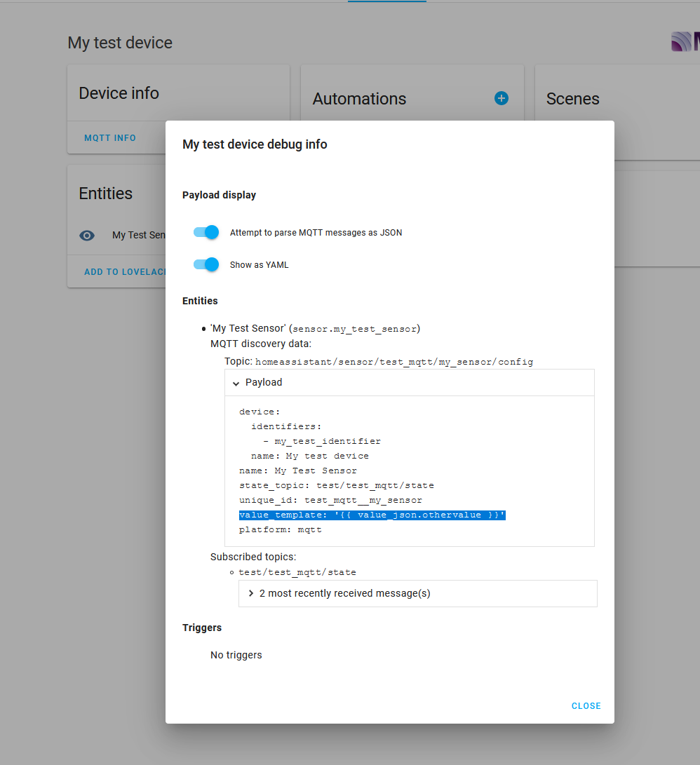Click 'No triggers' text

pos(236,655)
